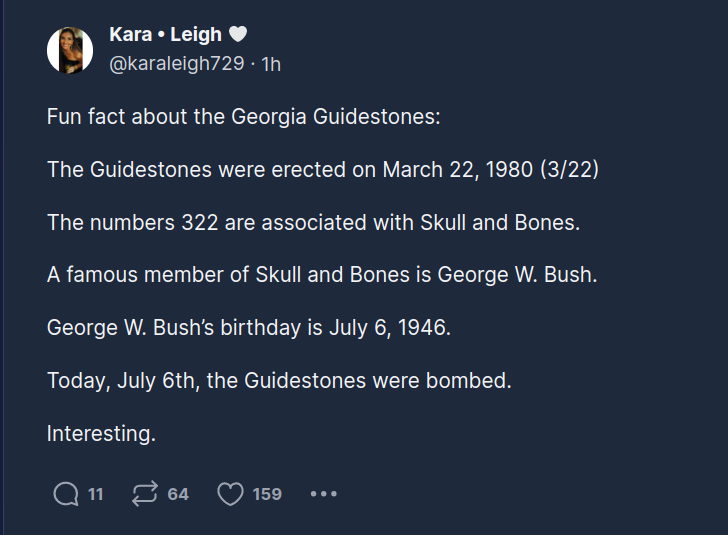Click the repost arrows icon
Screen dimensions: 728x535
pos(145,494)
